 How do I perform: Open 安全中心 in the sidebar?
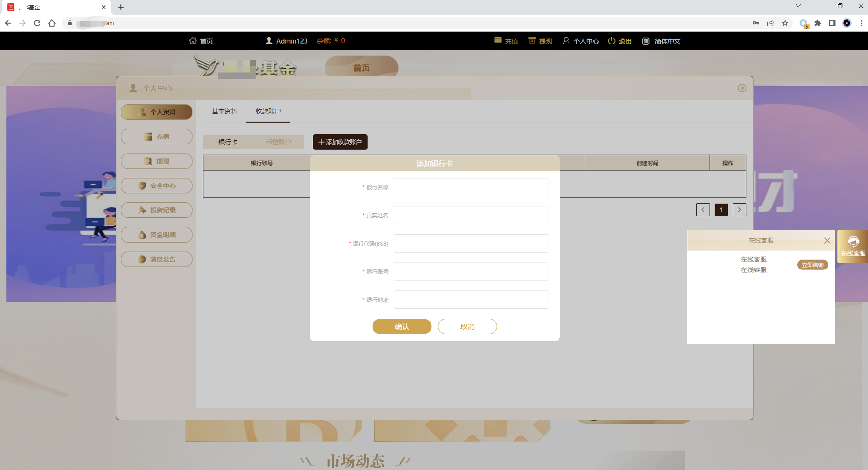(x=157, y=186)
